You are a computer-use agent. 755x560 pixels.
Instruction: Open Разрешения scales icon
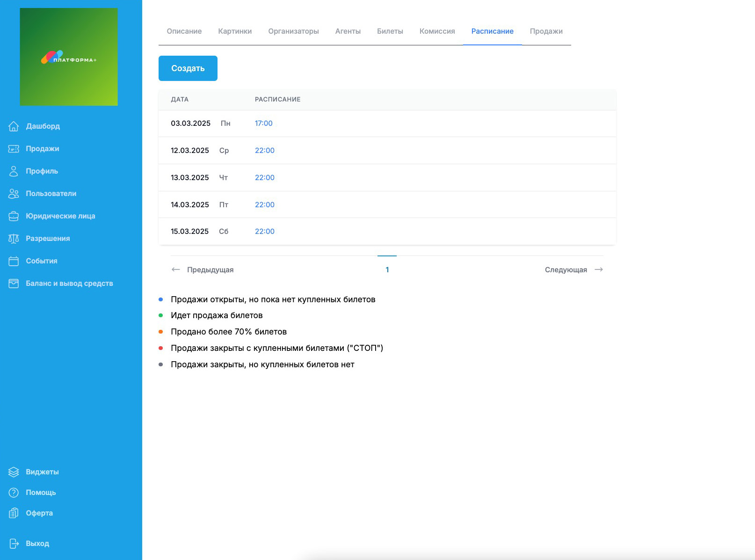coord(14,239)
